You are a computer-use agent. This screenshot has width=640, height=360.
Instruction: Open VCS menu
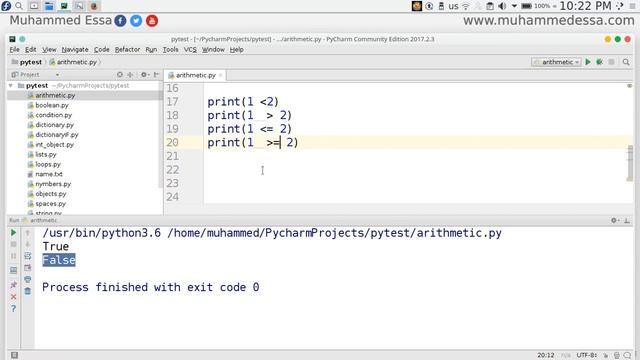point(190,49)
